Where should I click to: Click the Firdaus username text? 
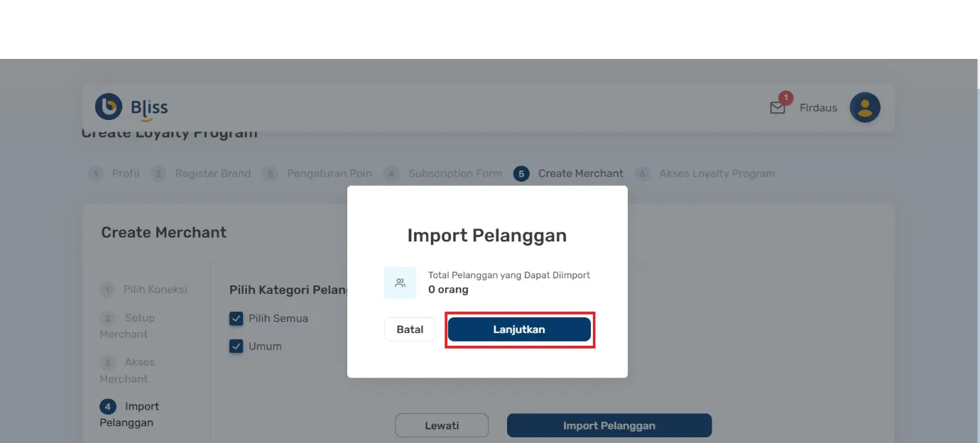click(817, 107)
